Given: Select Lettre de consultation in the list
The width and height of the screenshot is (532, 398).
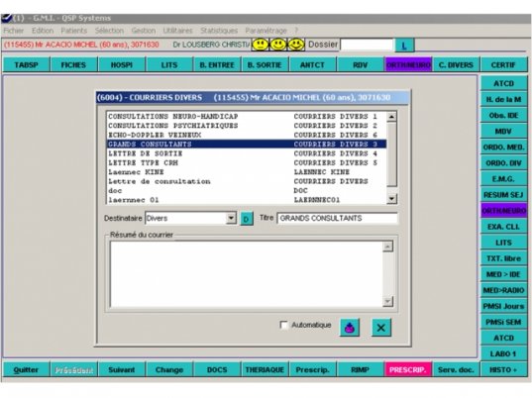Looking at the screenshot, I should pyautogui.click(x=247, y=181).
